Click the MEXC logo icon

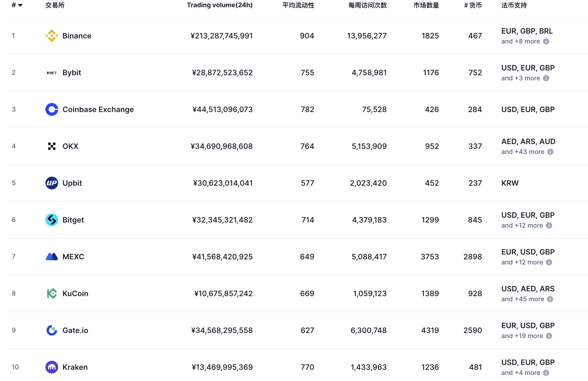click(x=52, y=257)
